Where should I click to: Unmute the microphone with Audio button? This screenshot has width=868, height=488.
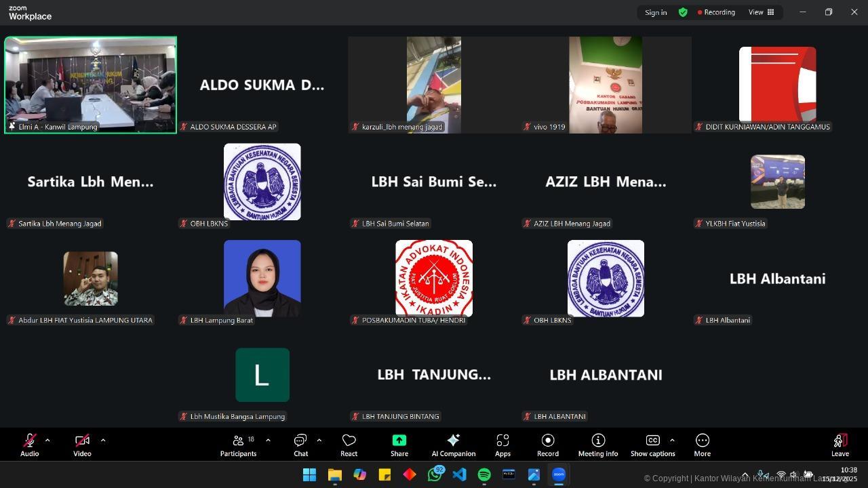coord(29,445)
